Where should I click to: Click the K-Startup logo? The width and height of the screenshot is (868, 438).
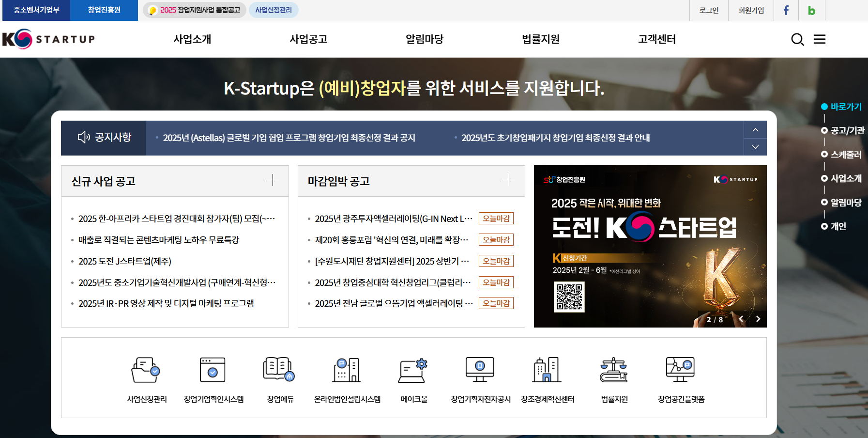click(48, 39)
